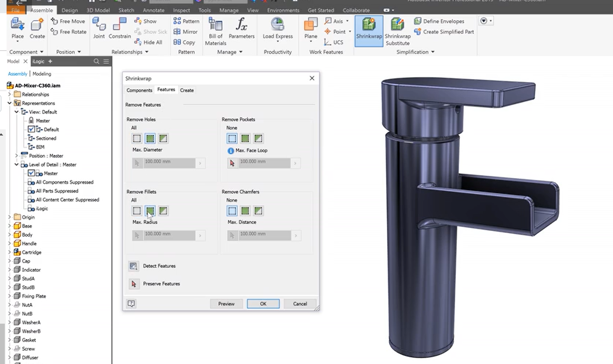Switch to the iLogic browser tab
This screenshot has width=613, height=364.
(x=39, y=61)
